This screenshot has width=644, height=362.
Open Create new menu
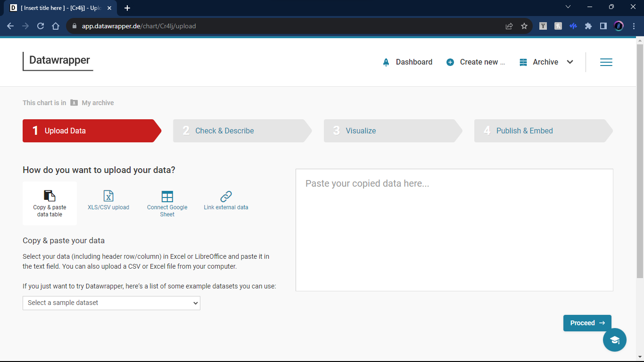[476, 62]
